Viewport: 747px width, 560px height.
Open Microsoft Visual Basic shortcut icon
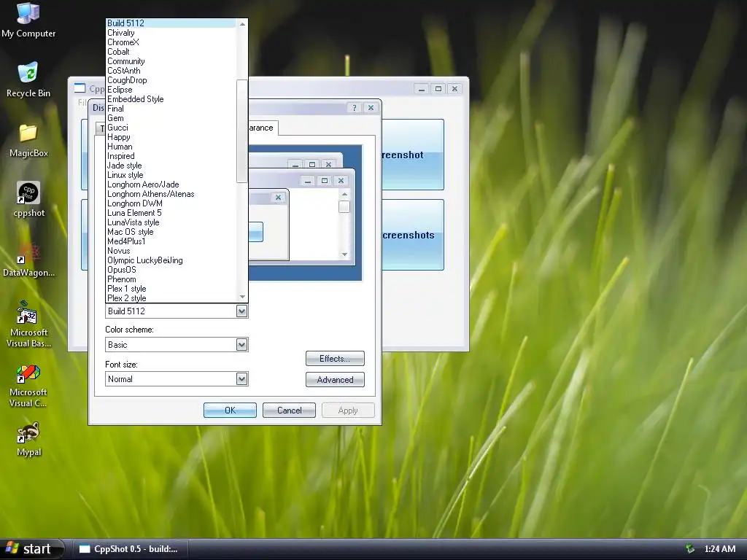pyautogui.click(x=28, y=324)
